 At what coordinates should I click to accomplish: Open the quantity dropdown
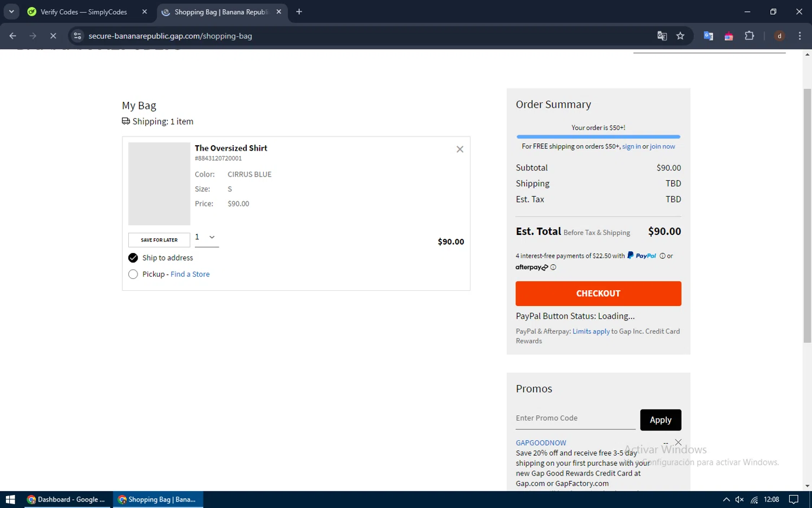207,237
